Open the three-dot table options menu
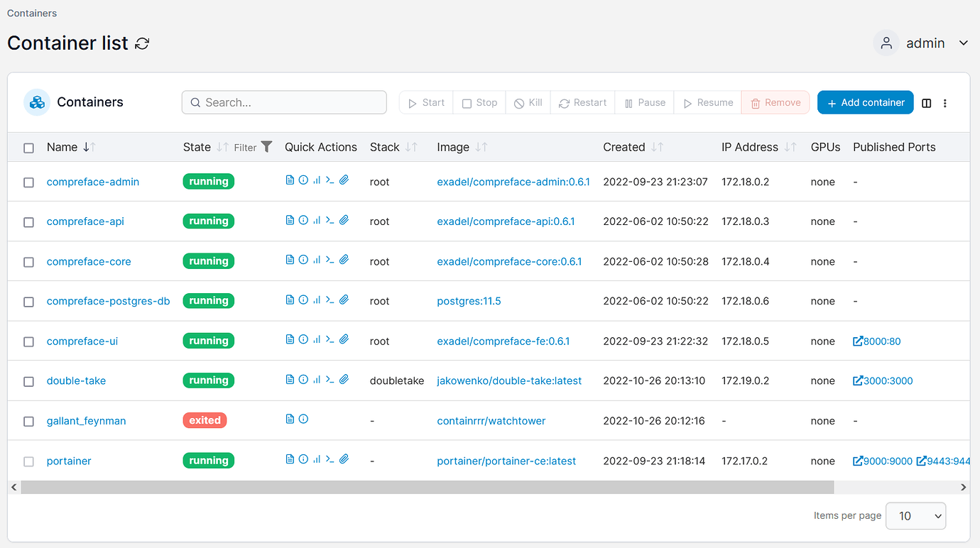Screen dimensions: 980x548 click(x=945, y=103)
